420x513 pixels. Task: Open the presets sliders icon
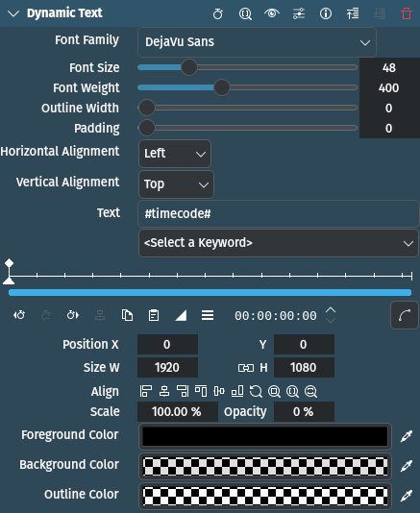(299, 13)
